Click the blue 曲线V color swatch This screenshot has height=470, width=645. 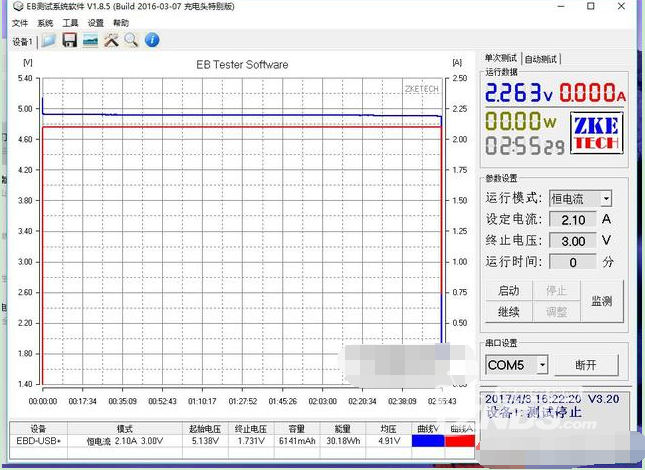click(x=428, y=441)
